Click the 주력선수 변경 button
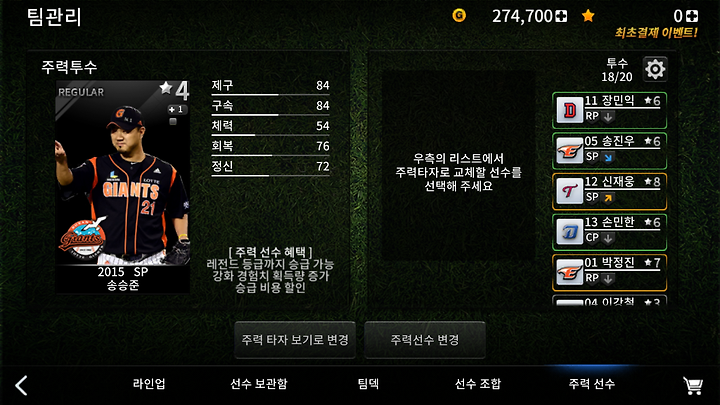 tap(425, 340)
